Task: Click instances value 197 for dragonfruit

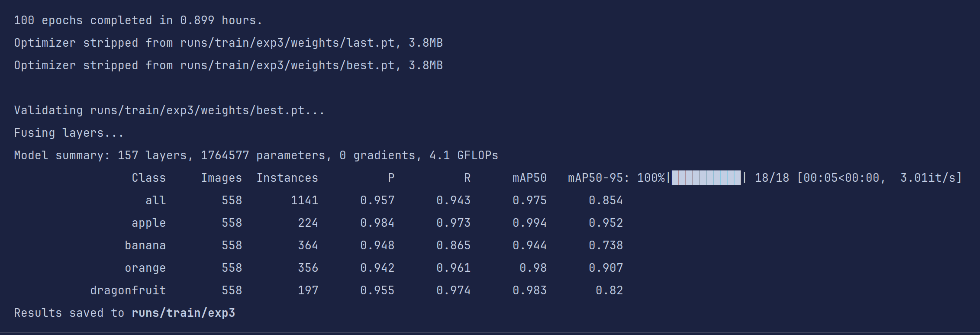Action: pyautogui.click(x=308, y=290)
